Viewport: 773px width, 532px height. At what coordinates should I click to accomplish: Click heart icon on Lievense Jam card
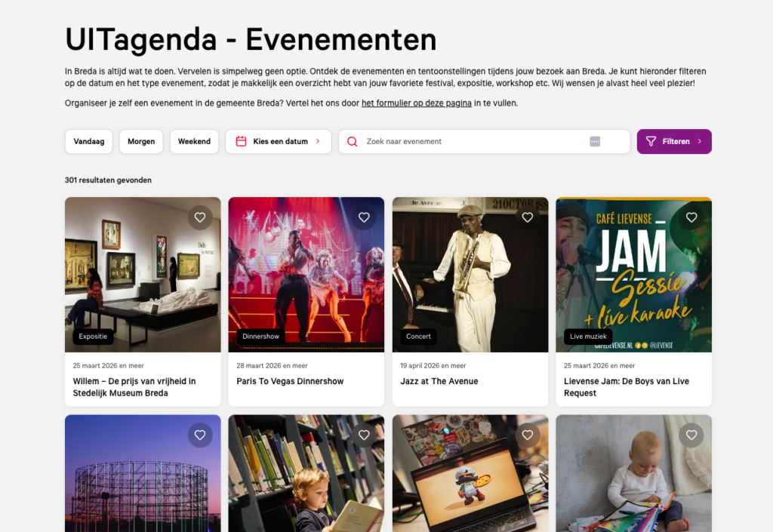pyautogui.click(x=691, y=217)
